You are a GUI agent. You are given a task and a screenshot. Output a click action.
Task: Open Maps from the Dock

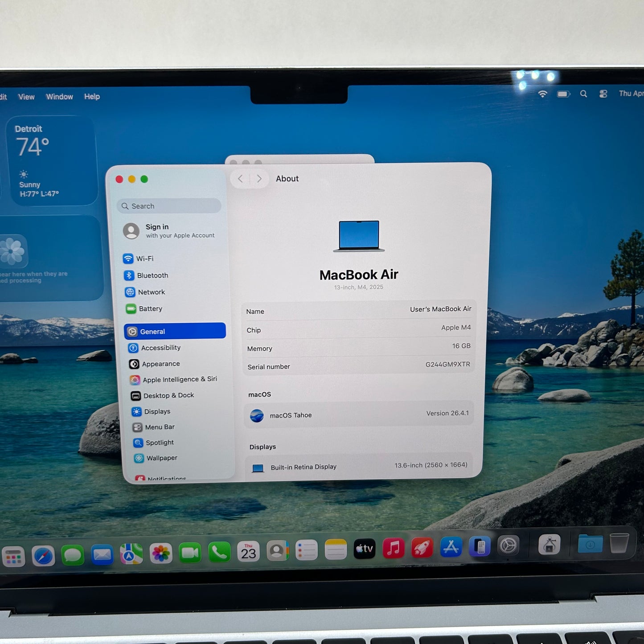(x=131, y=554)
